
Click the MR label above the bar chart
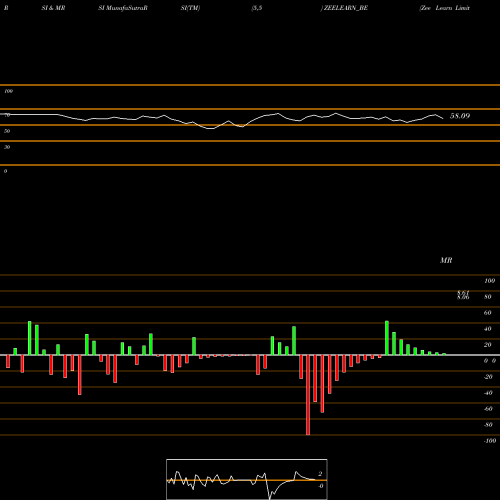click(446, 260)
